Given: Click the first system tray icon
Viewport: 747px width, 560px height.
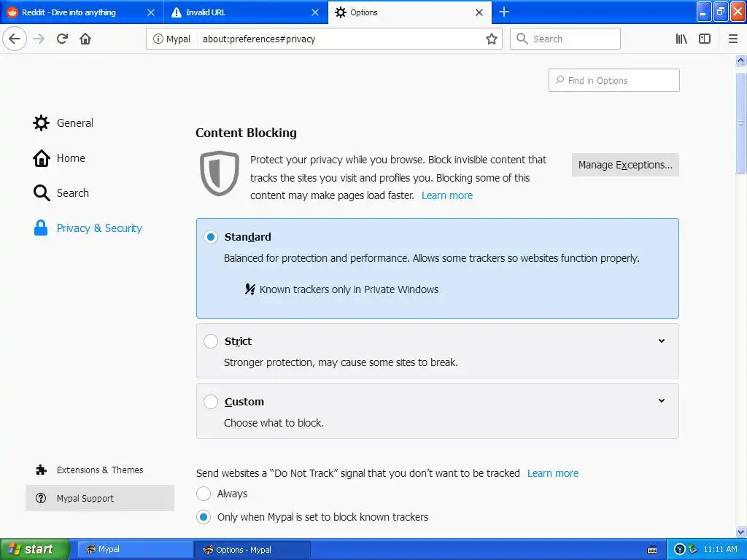Looking at the screenshot, I should coord(681,549).
